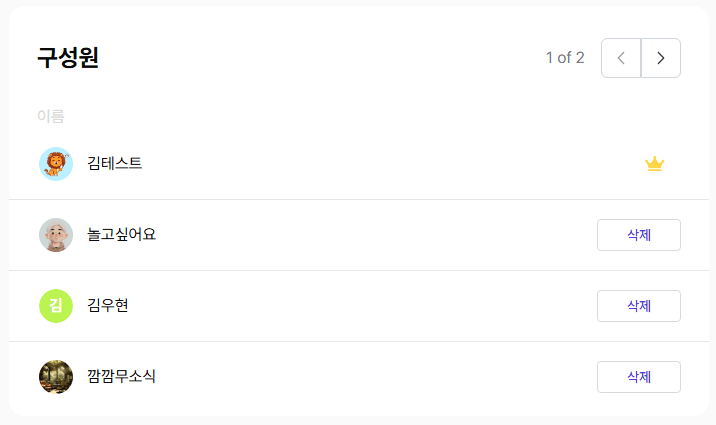Click the divider line below 김우현's row
Image resolution: width=716 pixels, height=425 pixels.
(358, 342)
